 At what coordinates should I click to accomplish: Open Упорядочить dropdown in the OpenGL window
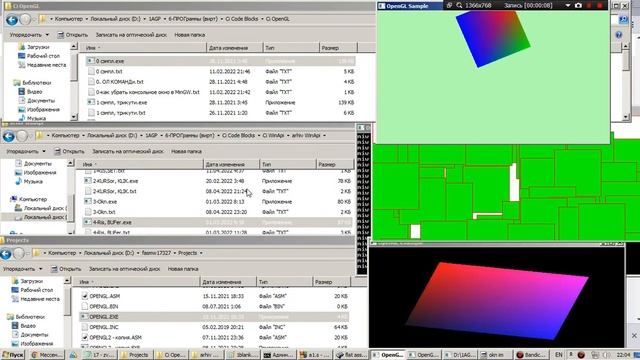coord(29,35)
